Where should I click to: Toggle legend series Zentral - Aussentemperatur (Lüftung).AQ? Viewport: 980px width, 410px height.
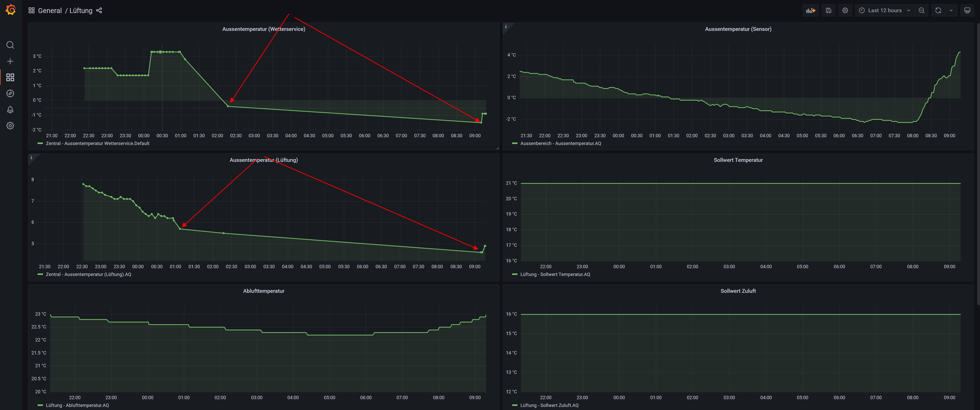88,274
